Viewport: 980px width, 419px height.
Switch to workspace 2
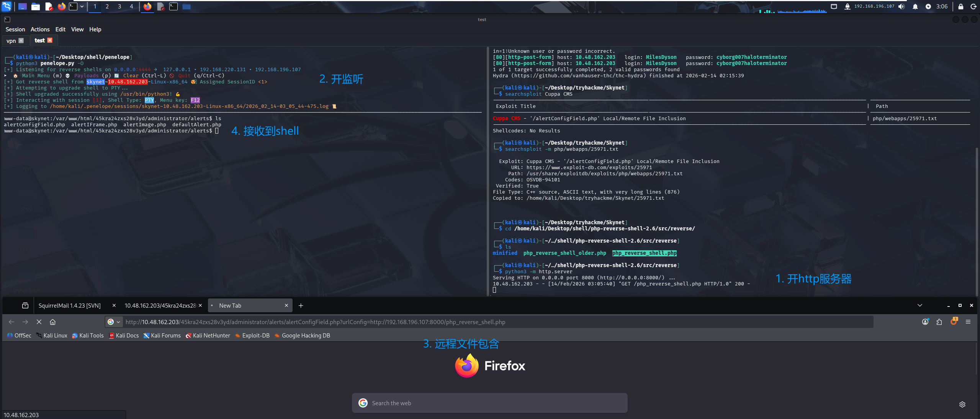107,7
